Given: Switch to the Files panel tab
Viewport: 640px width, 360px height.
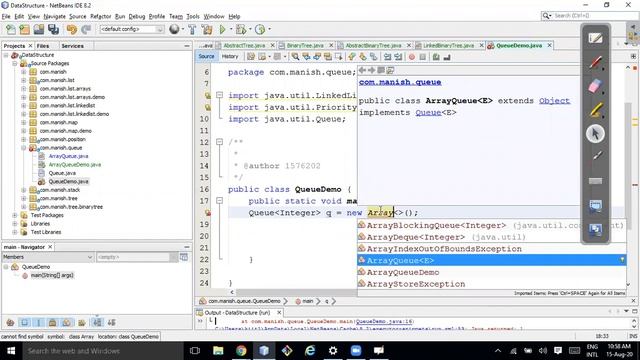Looking at the screenshot, I should tap(43, 46).
